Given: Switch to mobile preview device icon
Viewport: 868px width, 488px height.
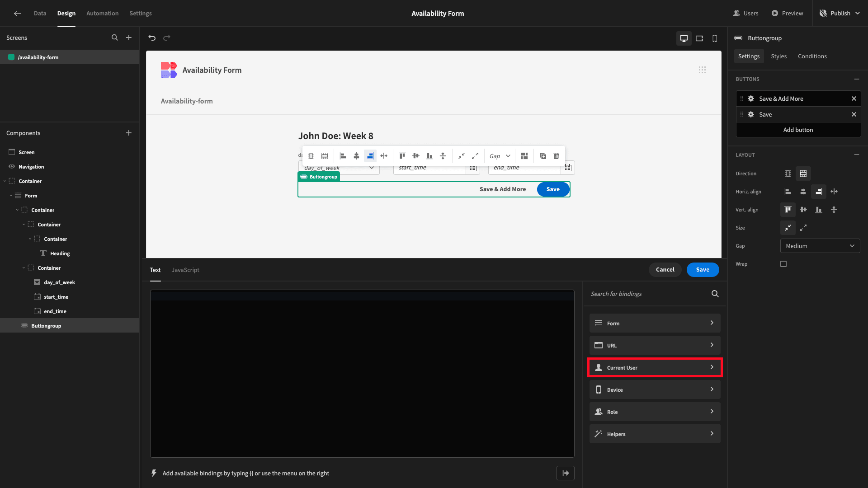Looking at the screenshot, I should click(x=715, y=38).
